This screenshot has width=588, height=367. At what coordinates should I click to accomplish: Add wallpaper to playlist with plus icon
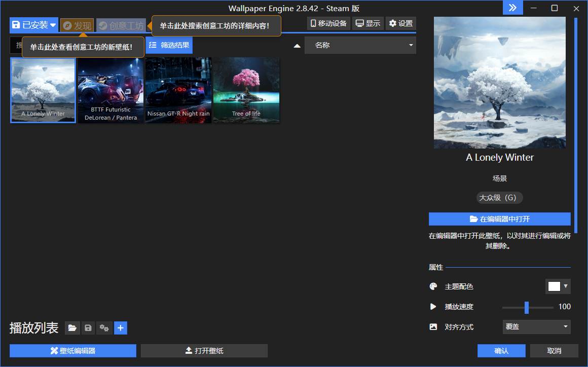(120, 328)
